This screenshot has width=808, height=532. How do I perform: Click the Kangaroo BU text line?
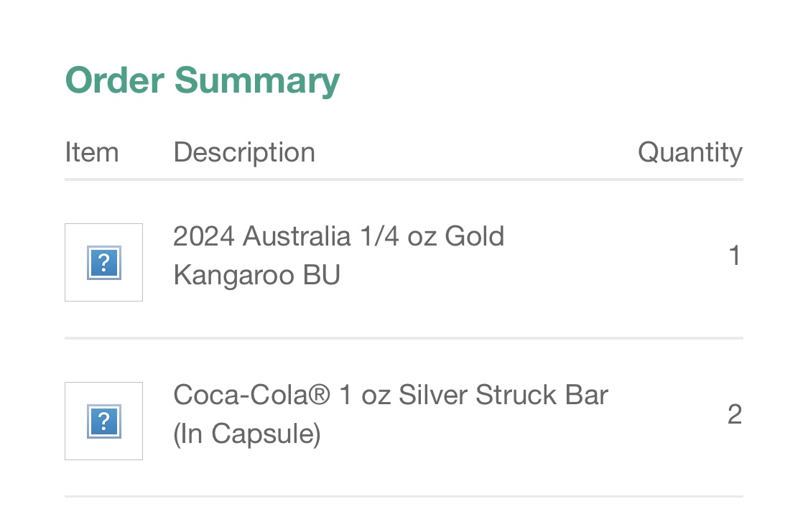[x=256, y=275]
